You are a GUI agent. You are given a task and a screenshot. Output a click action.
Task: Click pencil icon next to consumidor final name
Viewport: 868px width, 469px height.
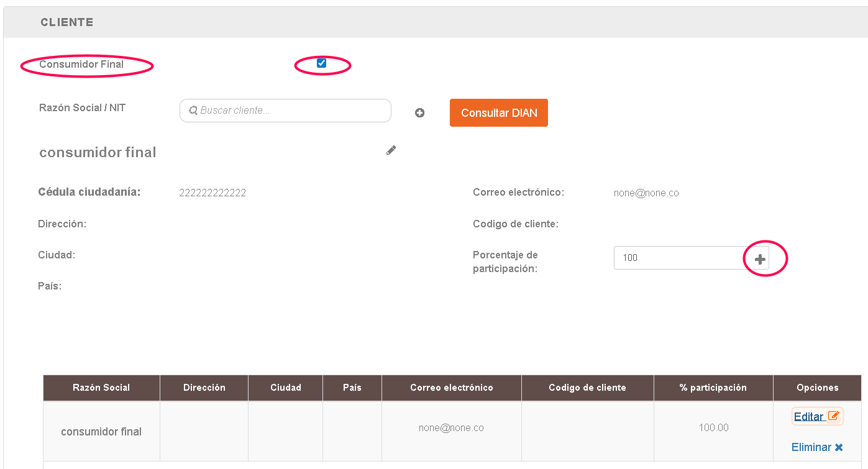point(391,150)
